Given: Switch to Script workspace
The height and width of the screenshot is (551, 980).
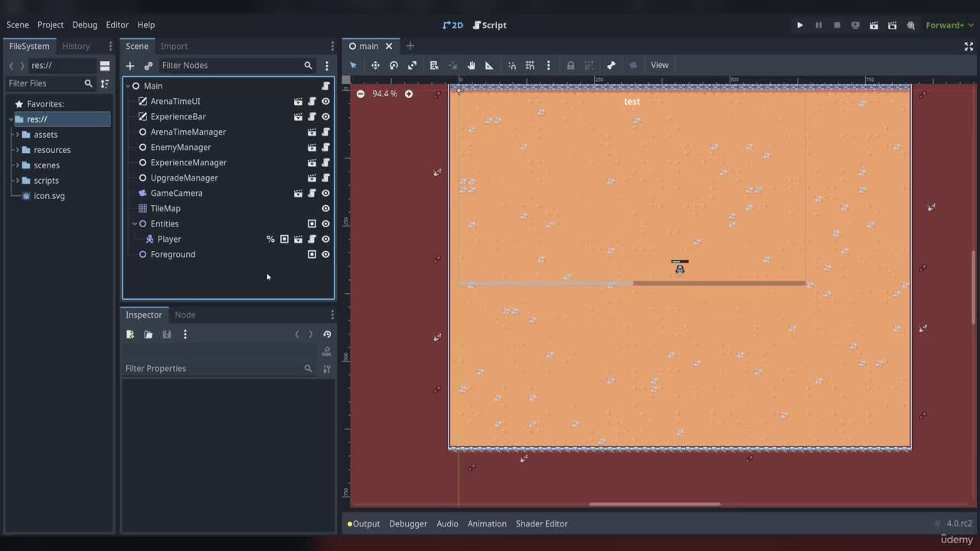Looking at the screenshot, I should click(x=489, y=25).
